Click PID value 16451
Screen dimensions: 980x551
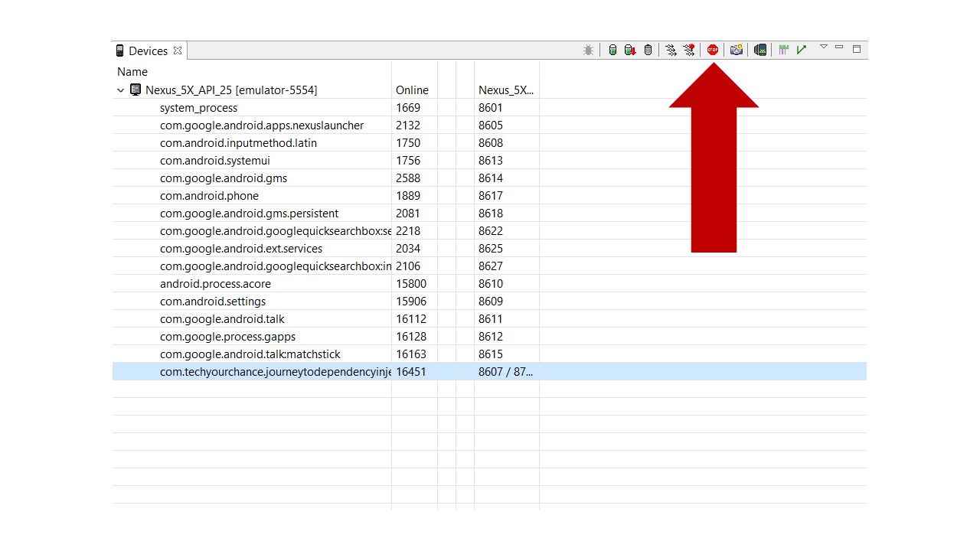411,372
